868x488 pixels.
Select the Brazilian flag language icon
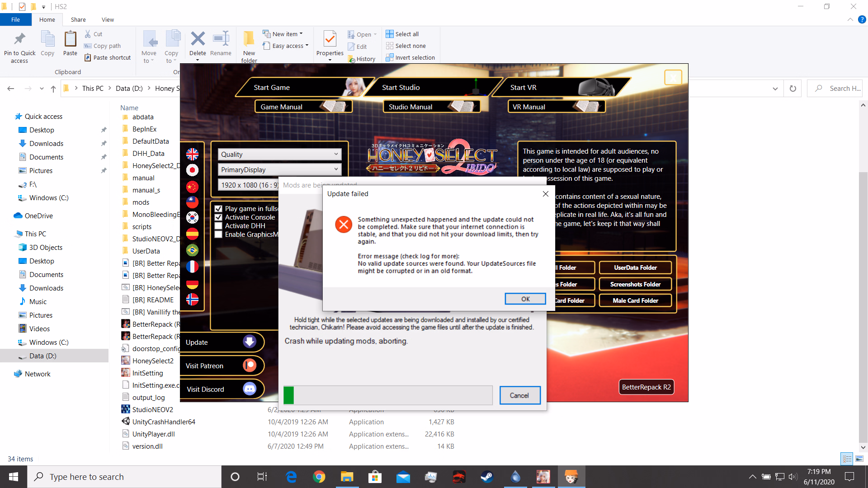click(x=192, y=250)
